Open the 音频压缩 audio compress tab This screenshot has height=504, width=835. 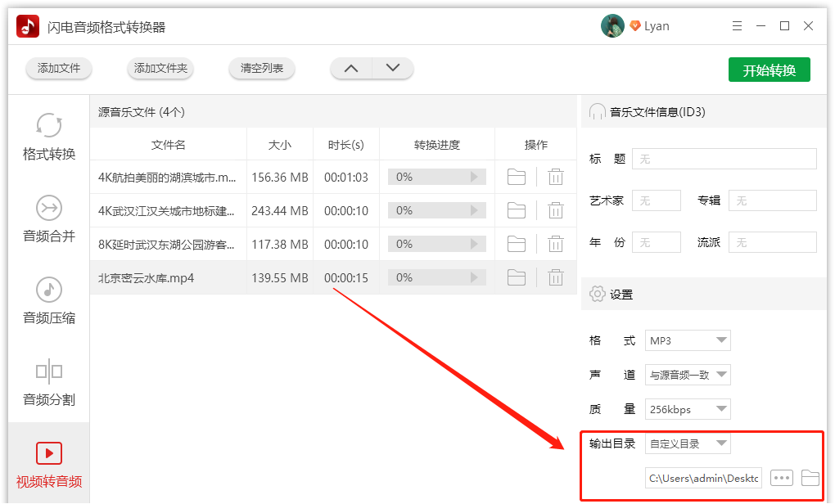49,300
